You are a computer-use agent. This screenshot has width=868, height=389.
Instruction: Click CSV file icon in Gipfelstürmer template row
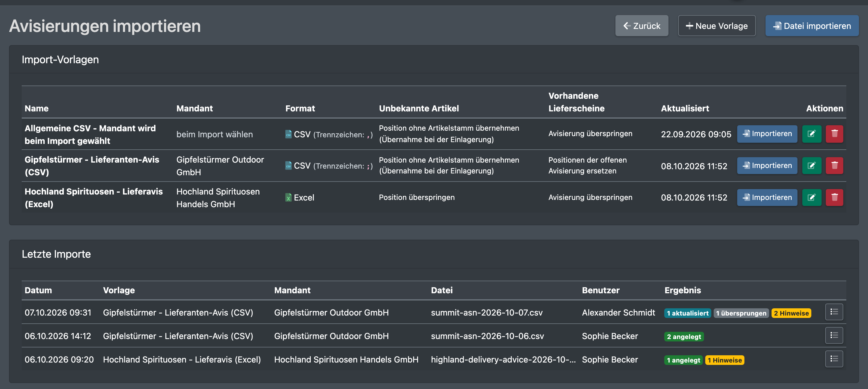point(288,166)
